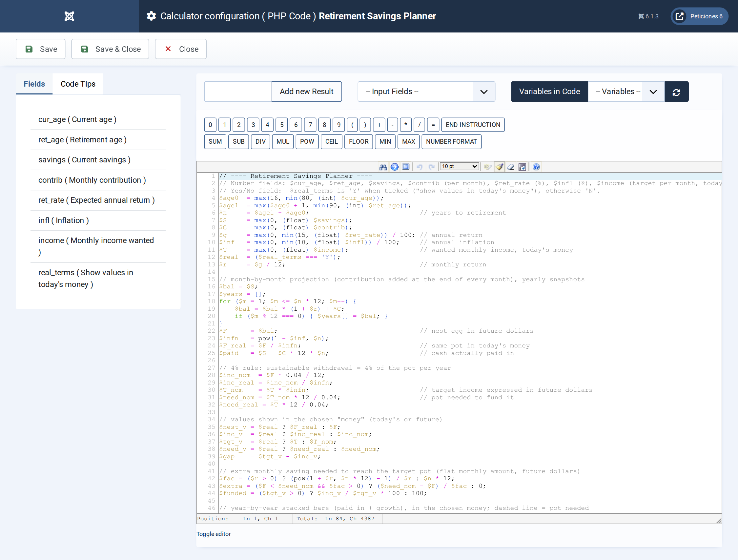
Task: Insert a closing parenthesis
Action: coord(365,125)
